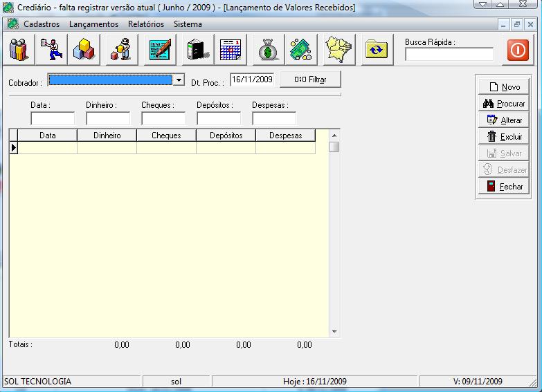
Task: Click the Dinheiro column header
Action: pos(107,136)
